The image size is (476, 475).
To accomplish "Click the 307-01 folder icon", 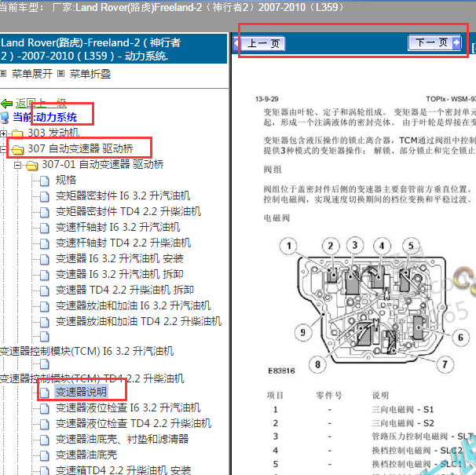I will click(32, 166).
